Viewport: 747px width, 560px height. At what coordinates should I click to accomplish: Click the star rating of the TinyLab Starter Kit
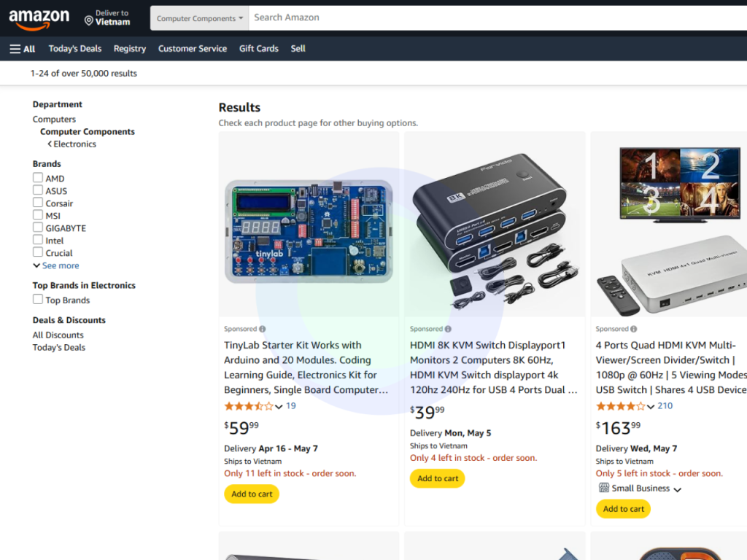[249, 406]
